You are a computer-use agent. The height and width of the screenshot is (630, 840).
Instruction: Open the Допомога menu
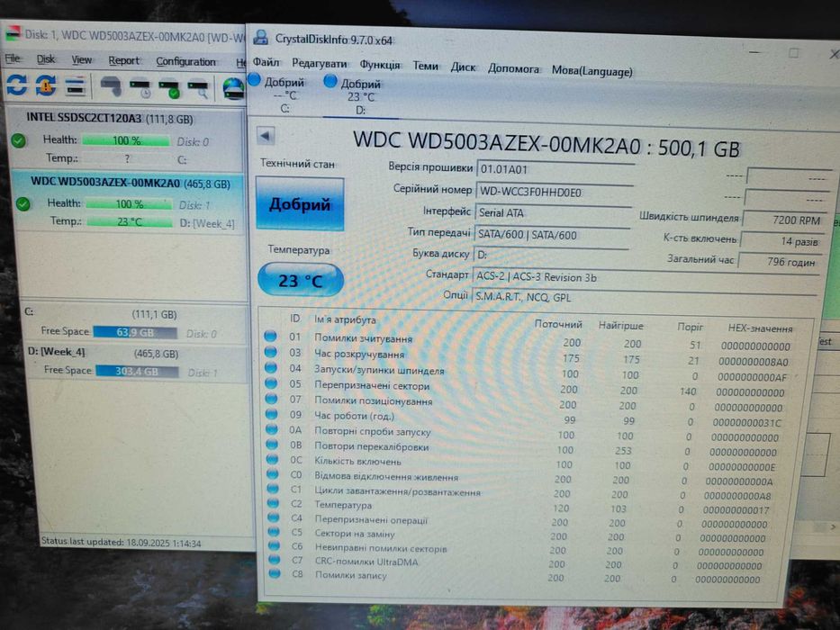pos(513,68)
